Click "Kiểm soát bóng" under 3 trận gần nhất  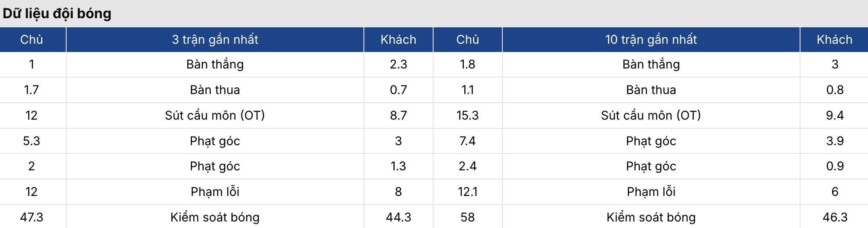215,217
